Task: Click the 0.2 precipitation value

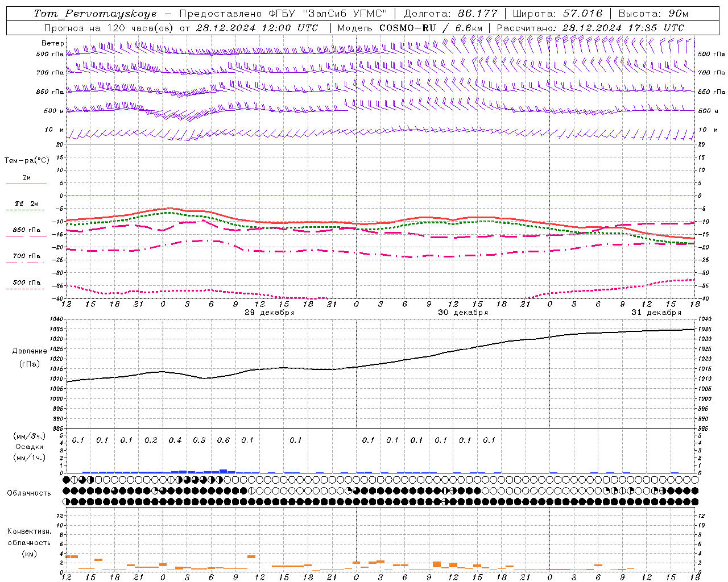Action: click(151, 440)
